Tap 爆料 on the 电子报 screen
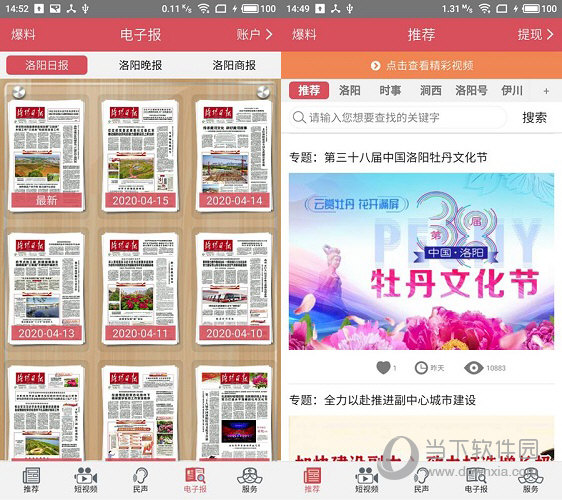This screenshot has height=500, width=562. [23, 35]
